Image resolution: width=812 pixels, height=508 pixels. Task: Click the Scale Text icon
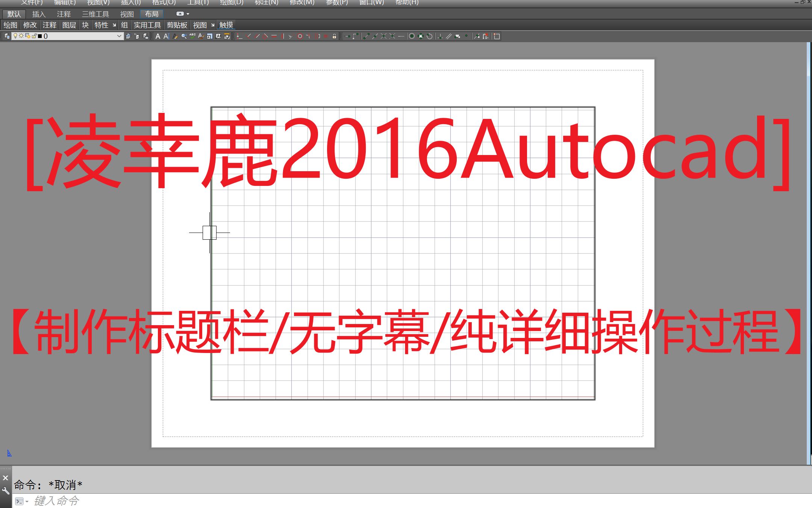click(209, 36)
